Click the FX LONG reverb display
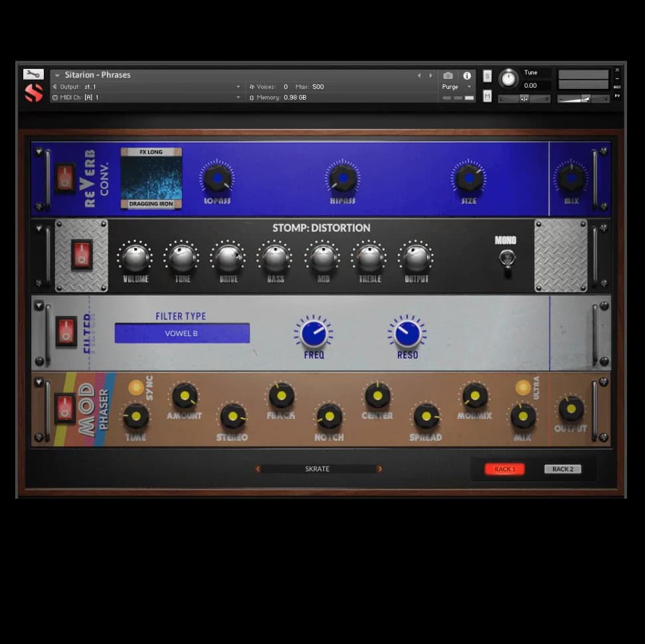Image resolution: width=645 pixels, height=644 pixels. point(151,151)
